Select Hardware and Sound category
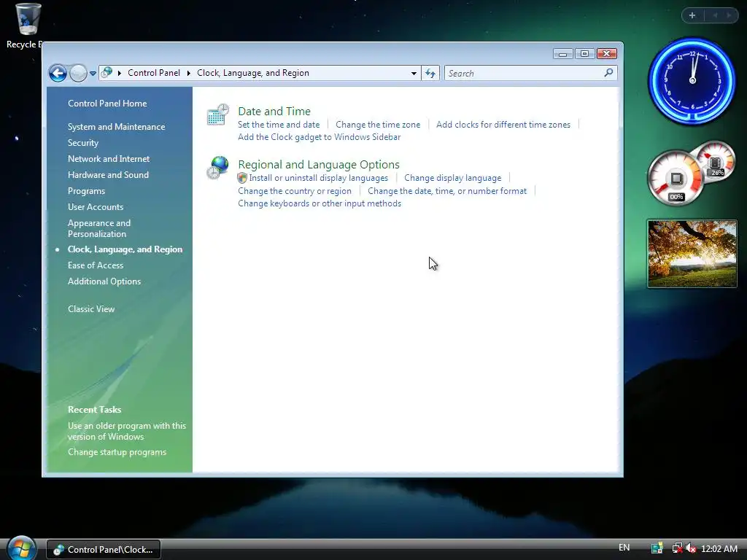The image size is (747, 560). click(x=108, y=175)
